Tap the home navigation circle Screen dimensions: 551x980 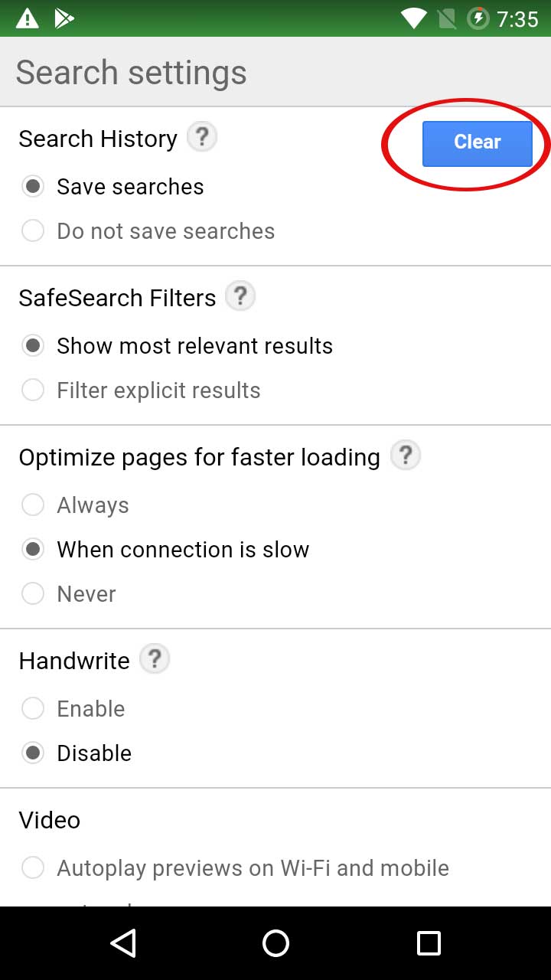tap(275, 943)
